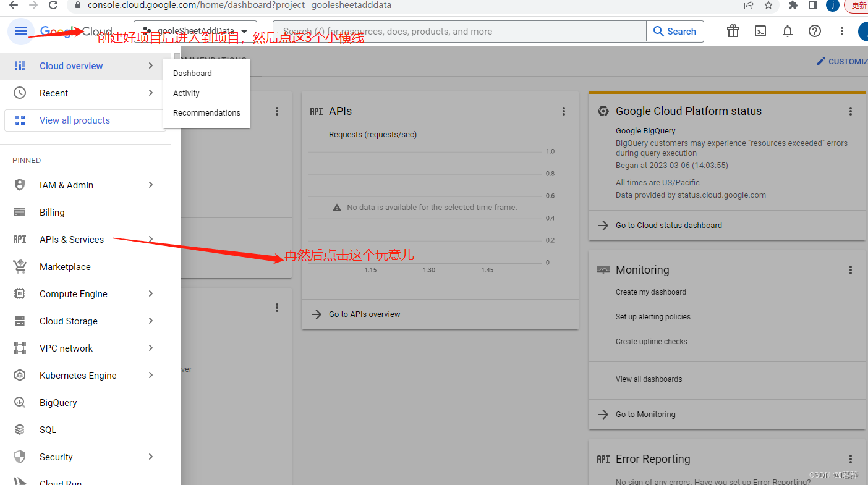Image resolution: width=868 pixels, height=485 pixels.
Task: Expand Compute Engine submenu chevron
Action: pos(151,293)
